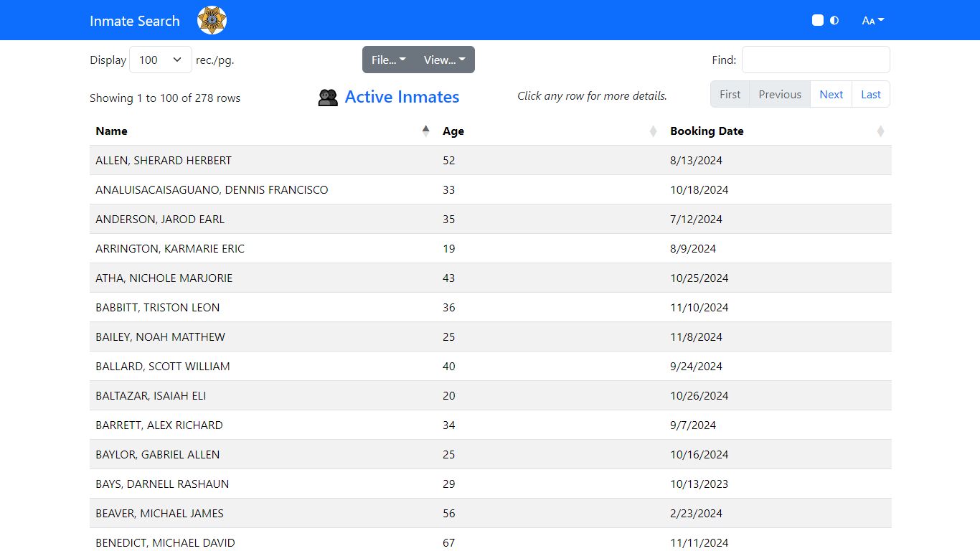Viewport: 980px width, 551px height.
Task: Go to the Next page
Action: pyautogui.click(x=831, y=94)
